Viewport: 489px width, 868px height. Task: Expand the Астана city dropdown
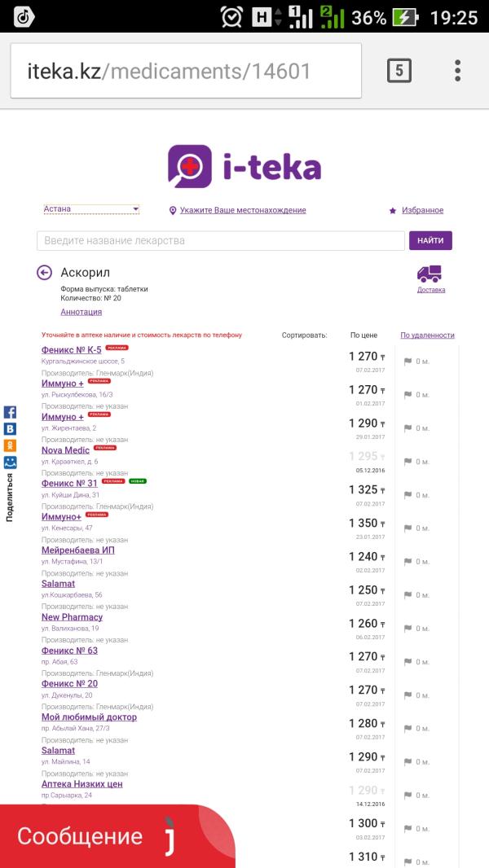[x=91, y=209]
